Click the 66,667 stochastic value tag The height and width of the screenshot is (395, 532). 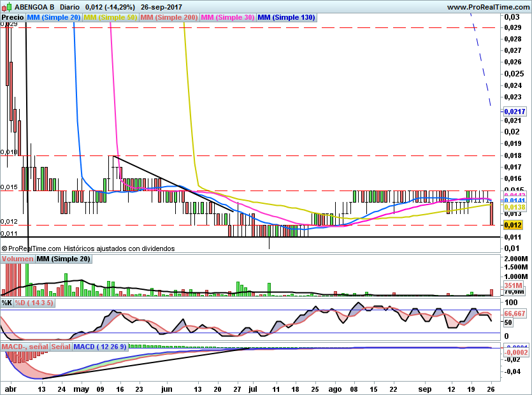514,313
